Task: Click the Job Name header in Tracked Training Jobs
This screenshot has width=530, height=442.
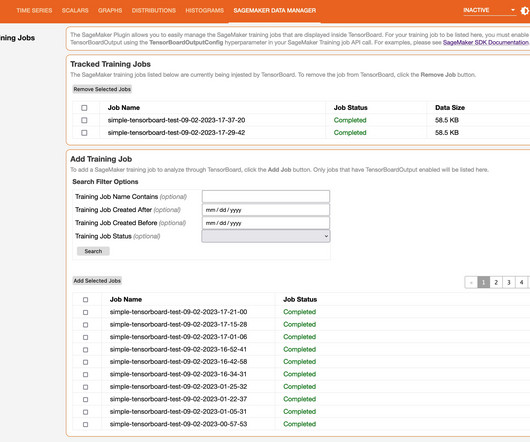Action: tap(124, 107)
